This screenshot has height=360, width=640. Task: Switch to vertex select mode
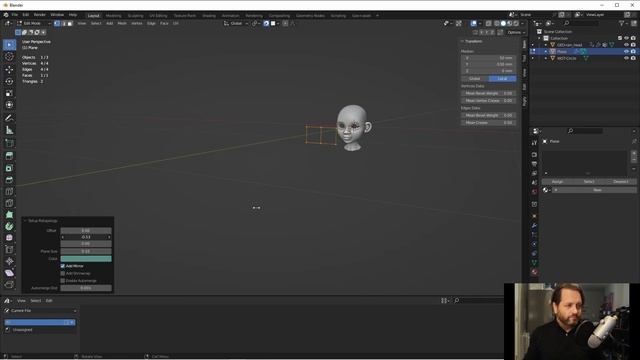pos(57,23)
